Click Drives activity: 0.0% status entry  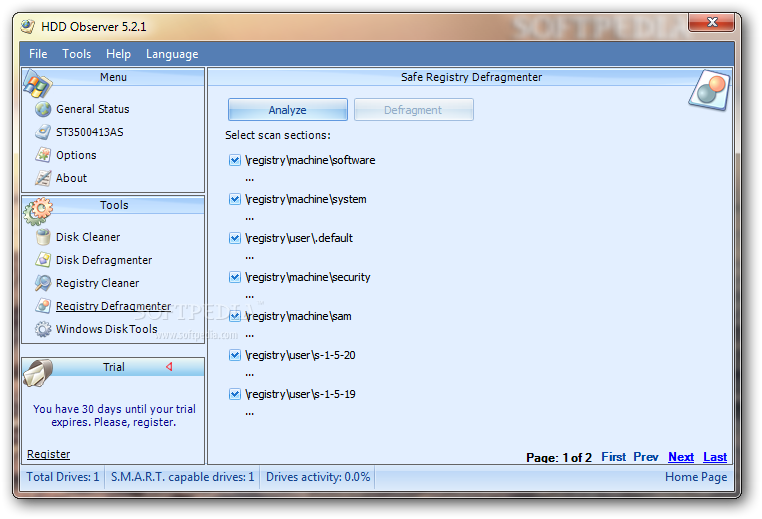tap(318, 477)
